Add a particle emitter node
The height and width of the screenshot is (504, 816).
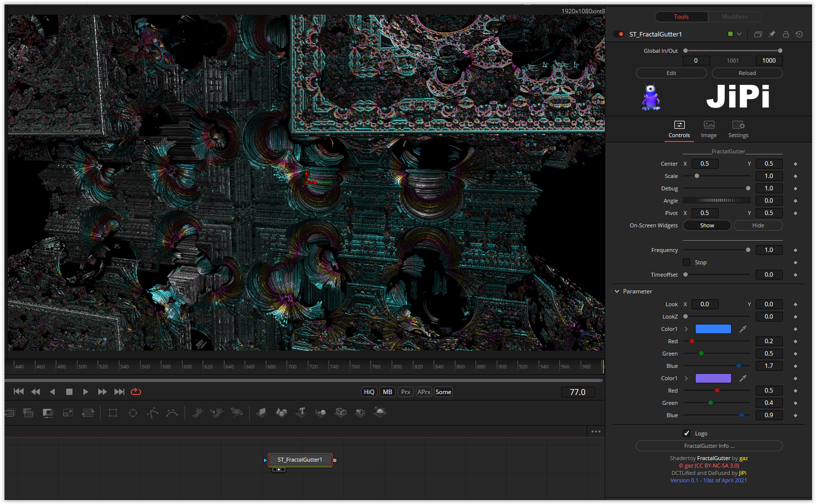tap(197, 413)
